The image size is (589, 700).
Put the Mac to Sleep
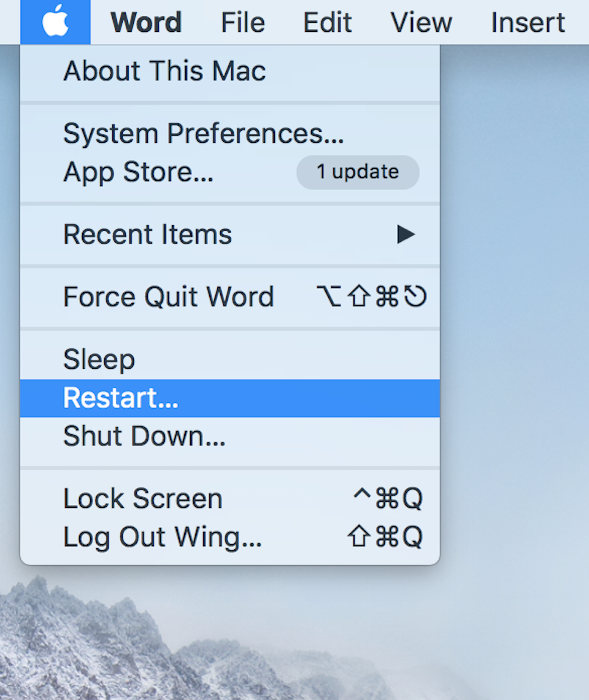tap(99, 360)
